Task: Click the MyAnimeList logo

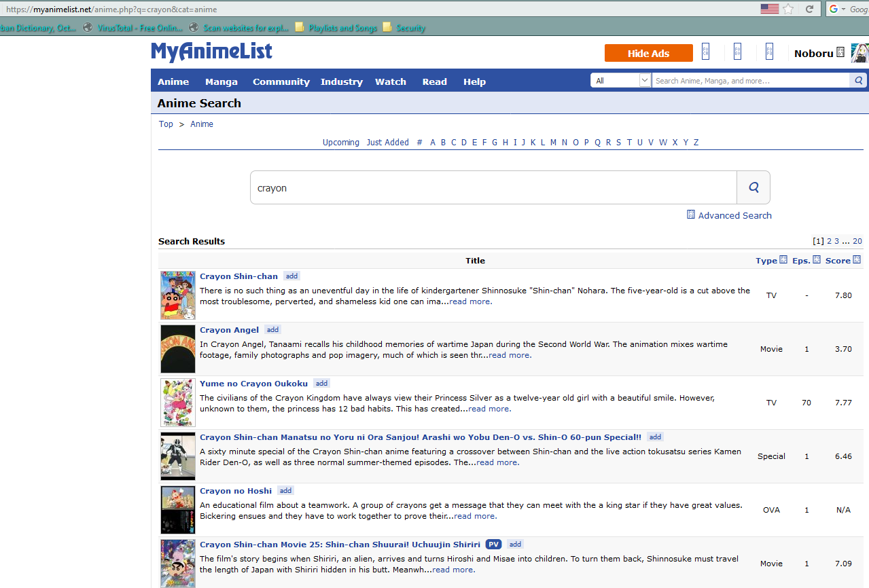Action: [212, 52]
